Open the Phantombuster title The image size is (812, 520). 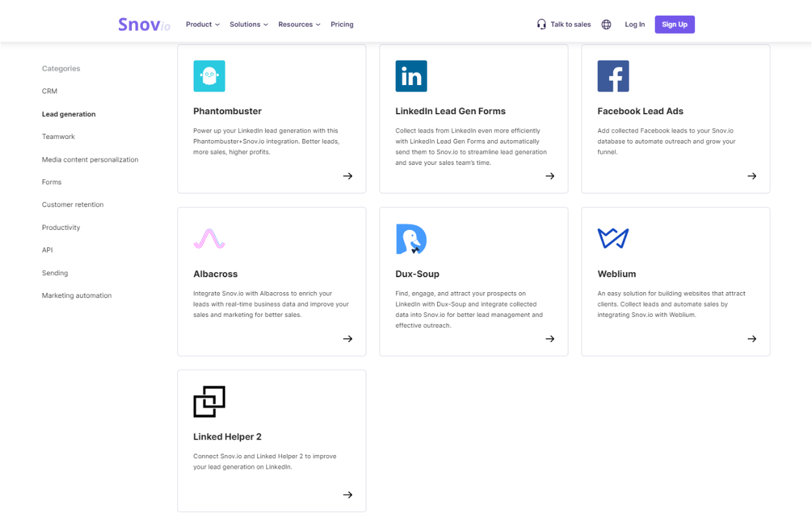point(227,111)
